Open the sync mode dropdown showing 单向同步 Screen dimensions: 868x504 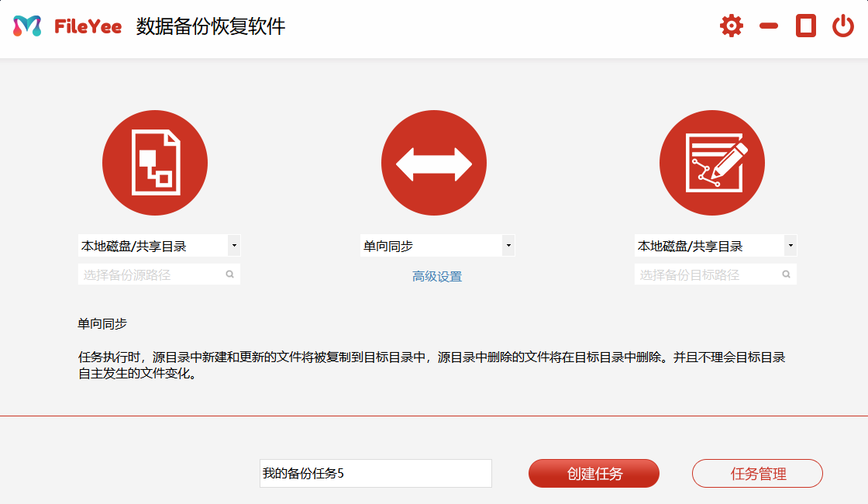426,245
